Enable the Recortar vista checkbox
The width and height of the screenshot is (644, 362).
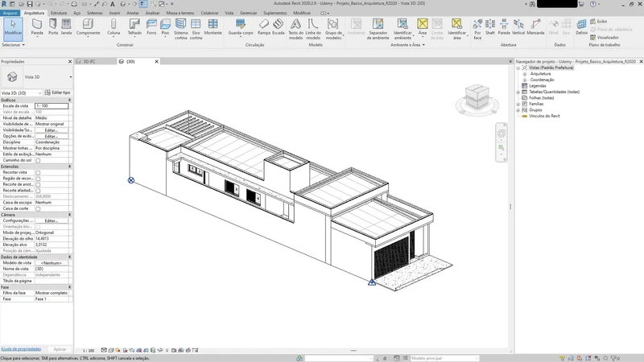[38, 173]
